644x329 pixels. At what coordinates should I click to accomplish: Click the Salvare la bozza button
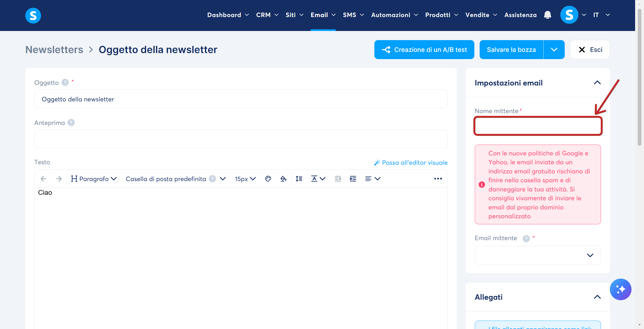pyautogui.click(x=511, y=50)
